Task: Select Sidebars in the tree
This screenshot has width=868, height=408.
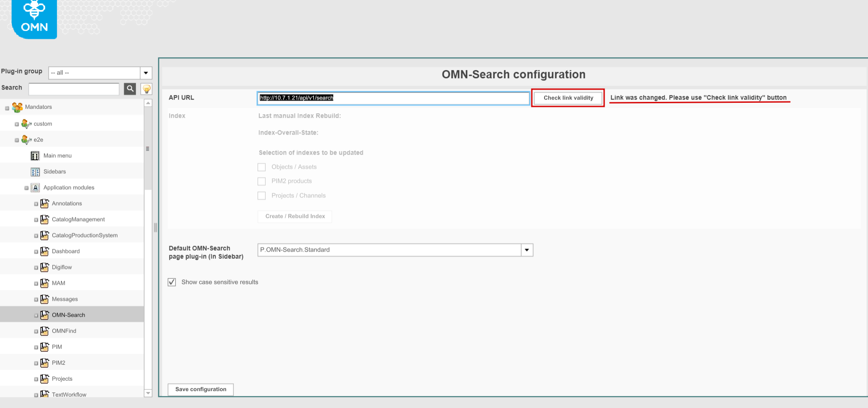Action: coord(55,171)
